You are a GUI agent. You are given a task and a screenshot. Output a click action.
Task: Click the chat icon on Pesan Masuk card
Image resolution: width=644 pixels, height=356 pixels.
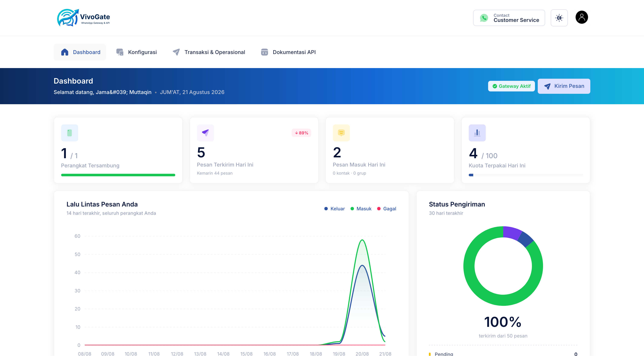point(341,133)
